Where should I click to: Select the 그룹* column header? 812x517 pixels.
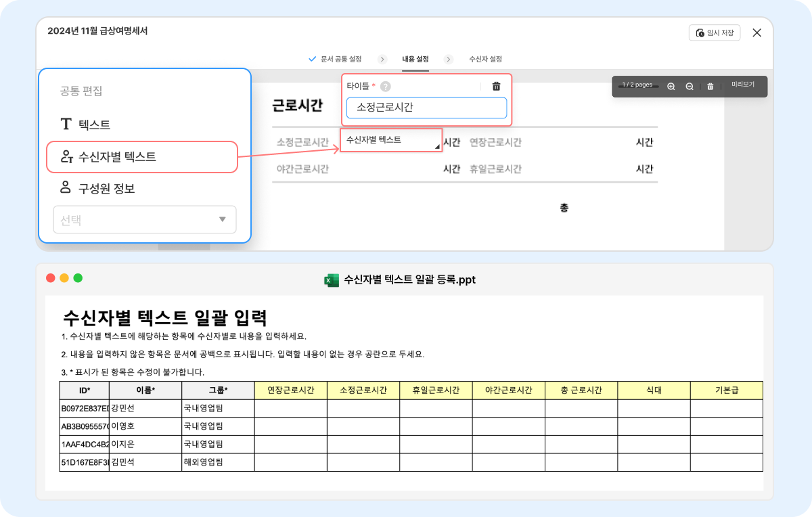(x=218, y=390)
